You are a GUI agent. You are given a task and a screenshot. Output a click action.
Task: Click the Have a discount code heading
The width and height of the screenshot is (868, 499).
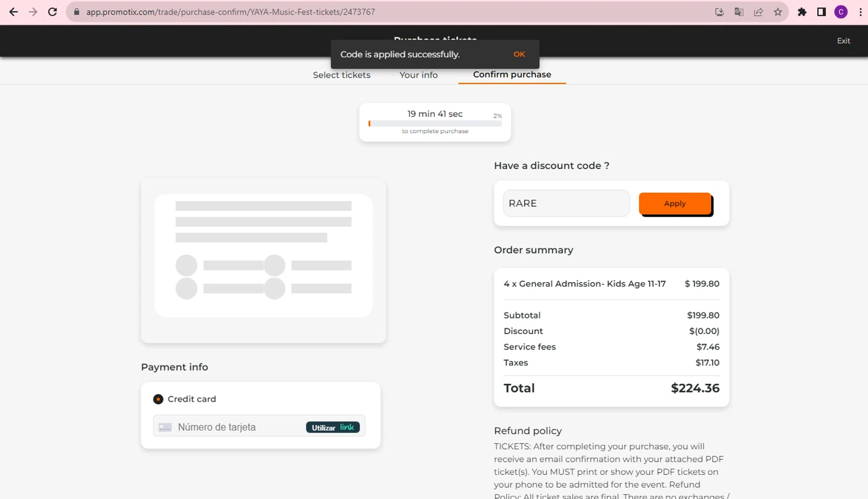click(551, 166)
